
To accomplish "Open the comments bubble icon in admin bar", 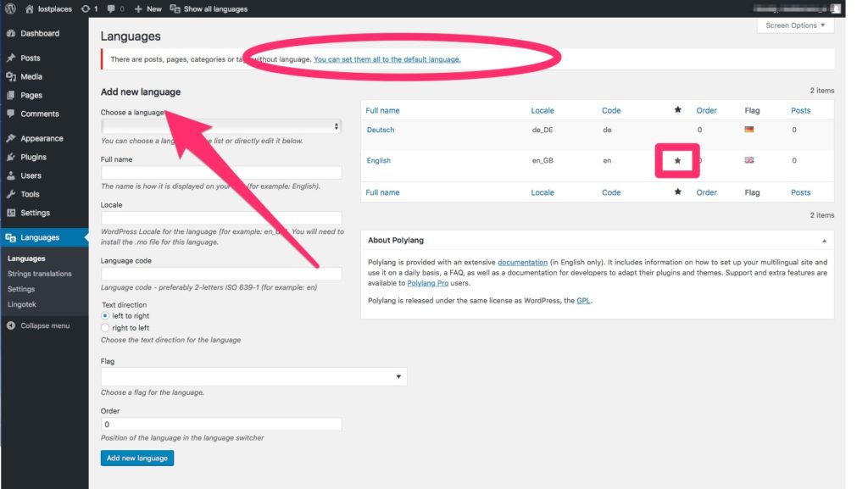I will click(111, 8).
